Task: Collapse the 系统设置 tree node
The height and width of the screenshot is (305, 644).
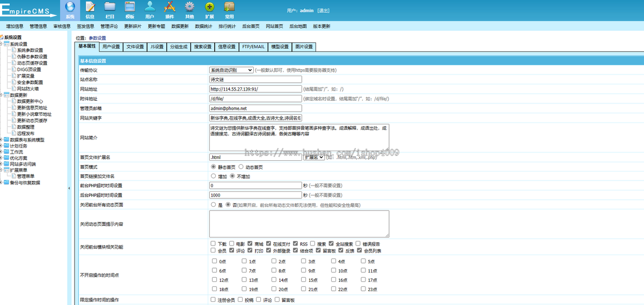Action: pyautogui.click(x=2, y=44)
